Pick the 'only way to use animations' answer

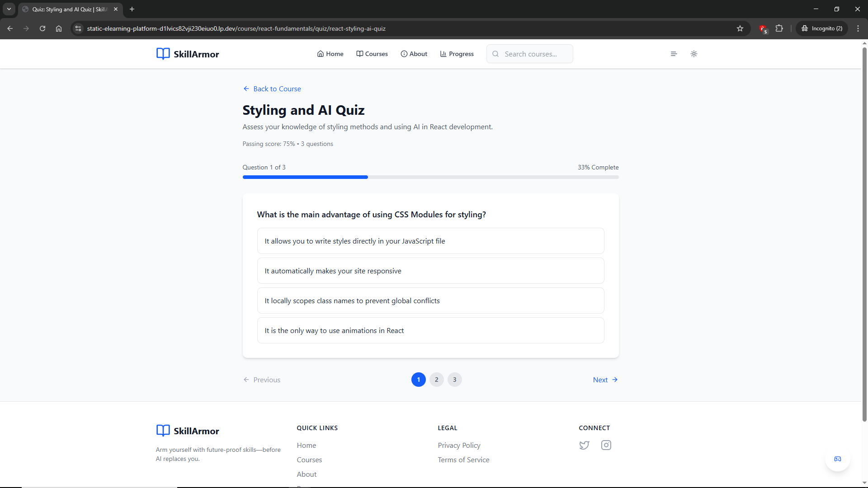click(x=430, y=330)
